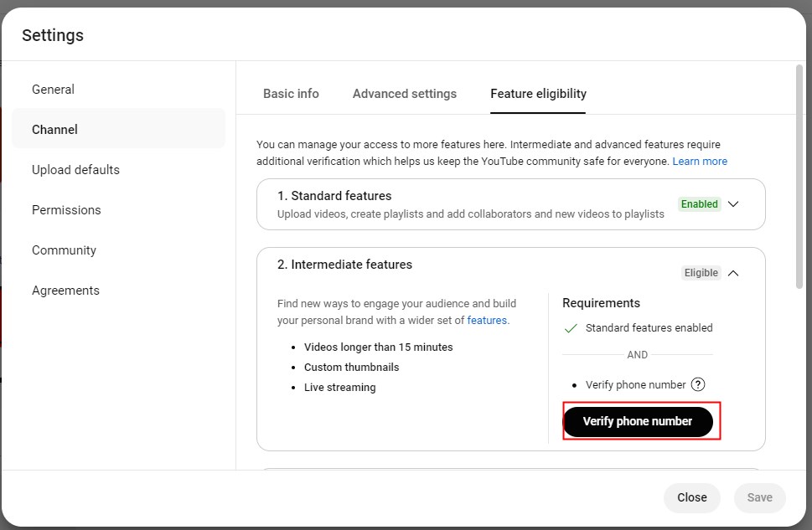Open the features link in Intermediate features
The image size is (812, 530).
[487, 321]
